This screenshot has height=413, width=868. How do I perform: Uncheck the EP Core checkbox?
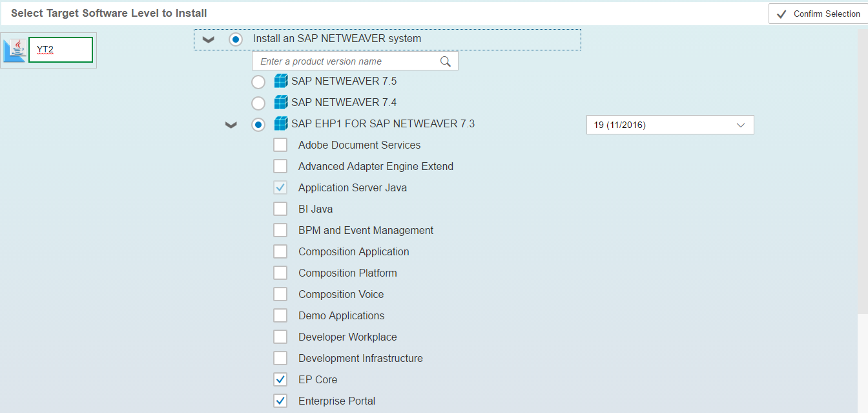click(280, 380)
